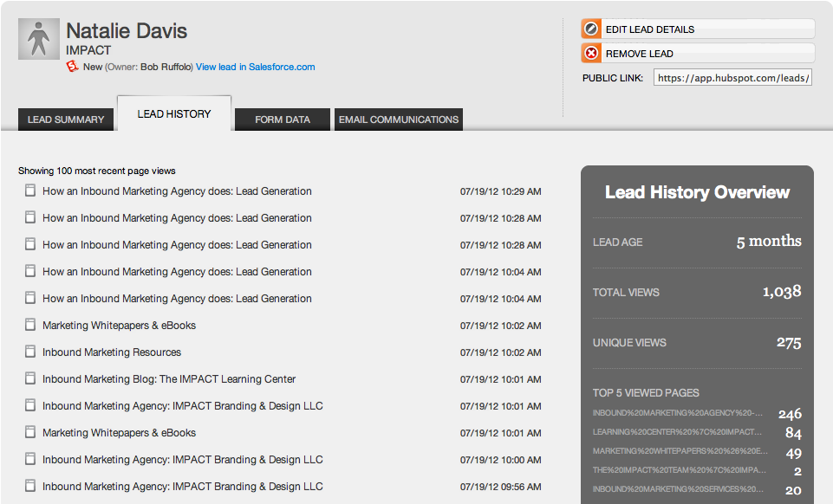833x504 pixels.
Task: Click the Top 5 Viewed Pages label
Action: pyautogui.click(x=646, y=393)
